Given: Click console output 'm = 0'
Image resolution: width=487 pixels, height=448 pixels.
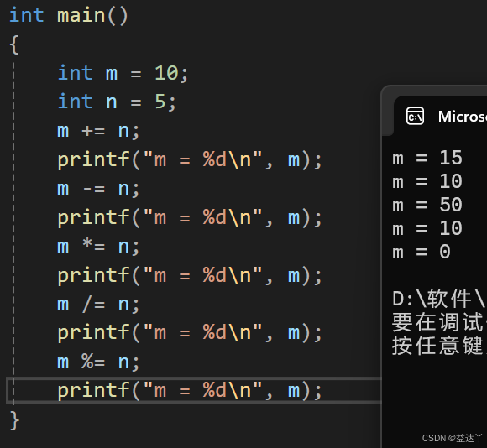Looking at the screenshot, I should click(x=422, y=252).
